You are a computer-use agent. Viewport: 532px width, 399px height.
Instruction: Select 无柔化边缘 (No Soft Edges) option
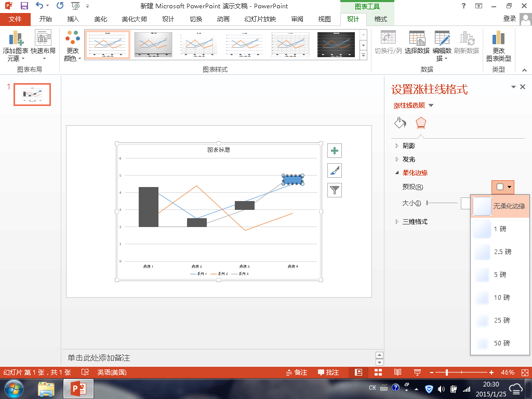[500, 206]
